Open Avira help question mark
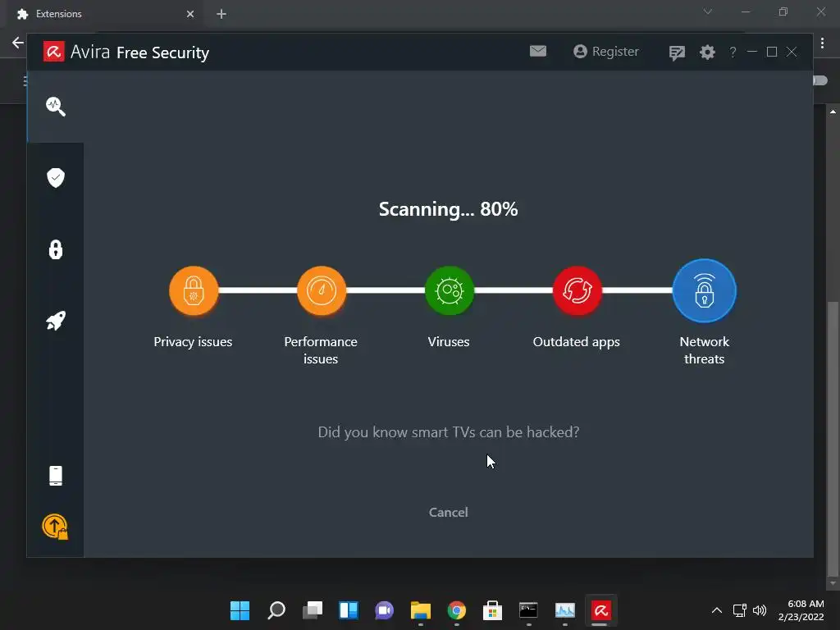The image size is (840, 630). pyautogui.click(x=733, y=52)
